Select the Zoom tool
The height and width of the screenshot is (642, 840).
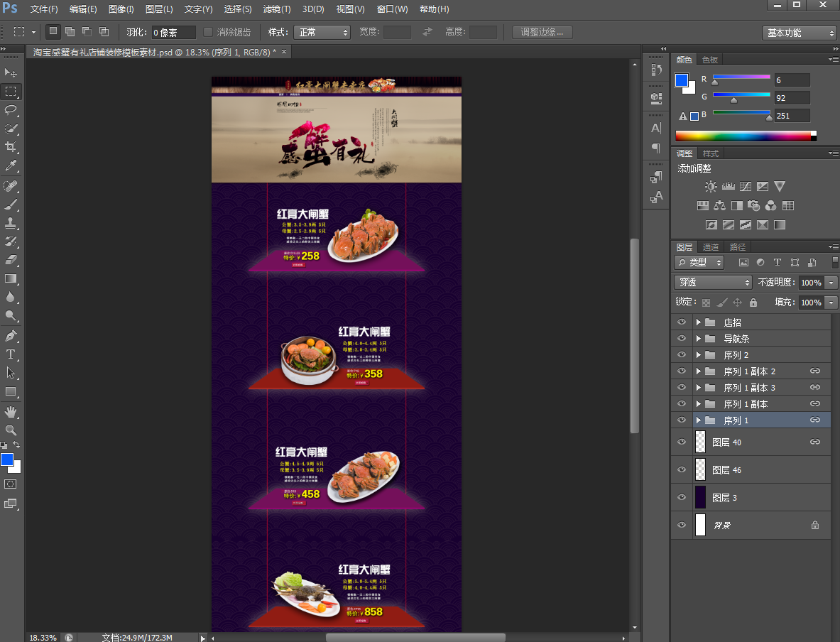click(x=11, y=430)
